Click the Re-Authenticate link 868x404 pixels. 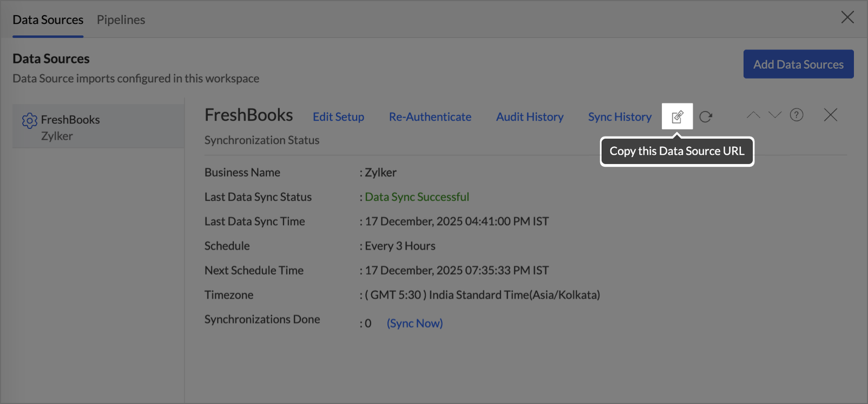pos(430,116)
